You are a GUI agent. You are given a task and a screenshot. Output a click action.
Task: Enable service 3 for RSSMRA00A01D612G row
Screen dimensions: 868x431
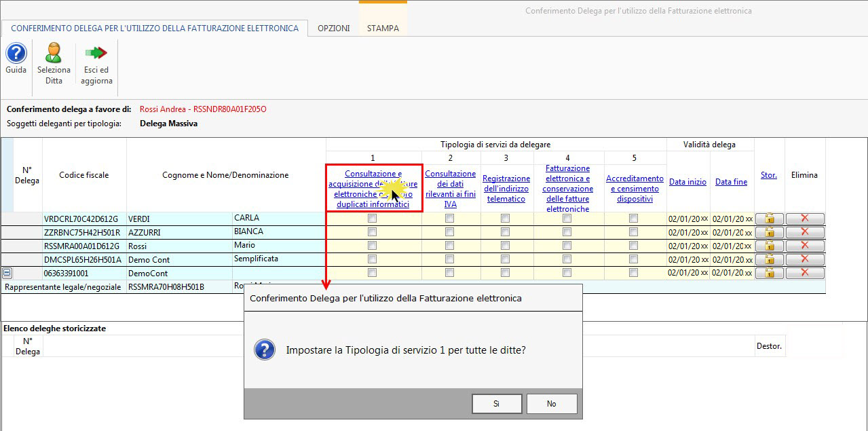pyautogui.click(x=505, y=246)
